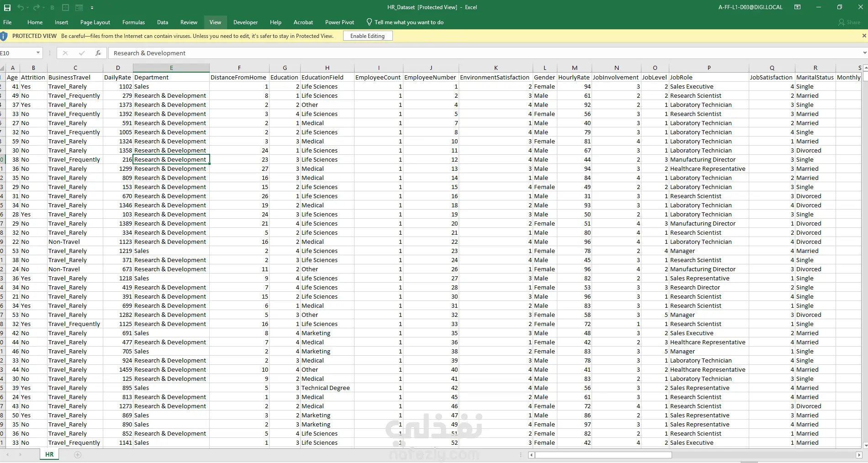This screenshot has height=463, width=868.
Task: Click the Insert Function fx icon
Action: 98,53
